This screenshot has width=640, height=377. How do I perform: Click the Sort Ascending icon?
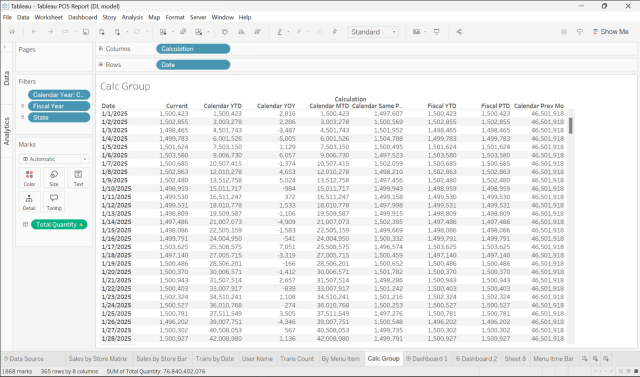[241, 32]
